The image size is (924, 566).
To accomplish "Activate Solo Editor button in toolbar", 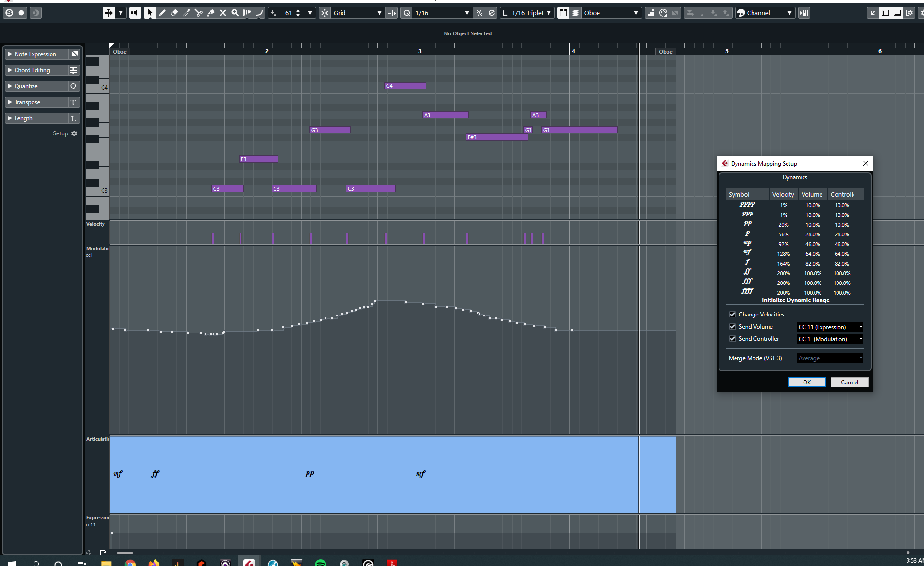I will pyautogui.click(x=9, y=13).
